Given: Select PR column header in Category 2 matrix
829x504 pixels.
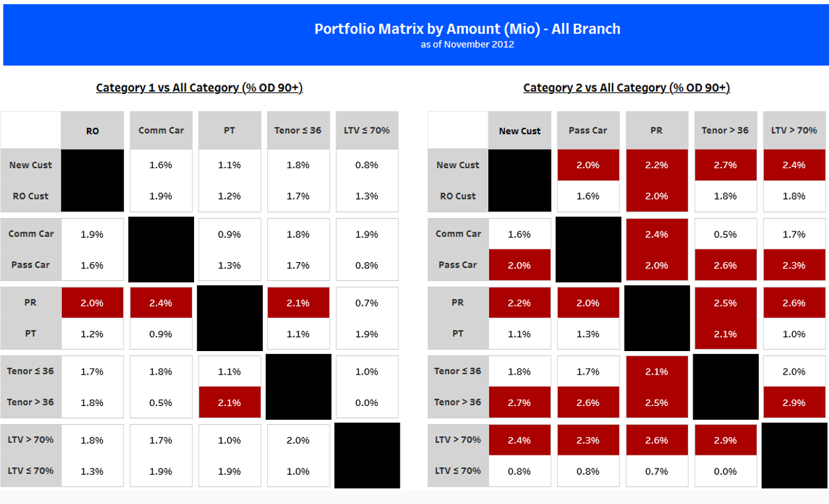Looking at the screenshot, I should coord(657,130).
